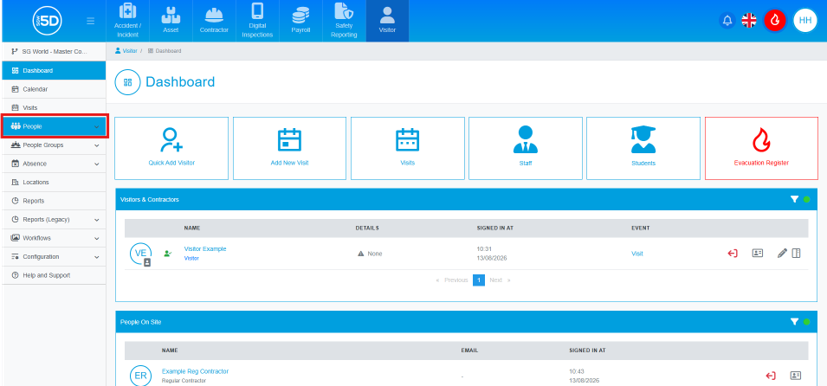Switch to the Payroll module tab
The width and height of the screenshot is (827, 386).
click(x=301, y=21)
